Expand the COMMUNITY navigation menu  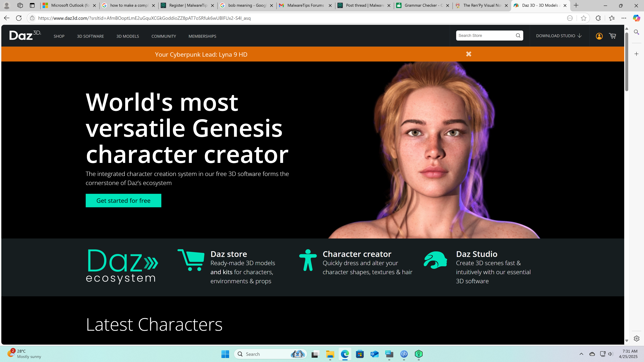(164, 36)
